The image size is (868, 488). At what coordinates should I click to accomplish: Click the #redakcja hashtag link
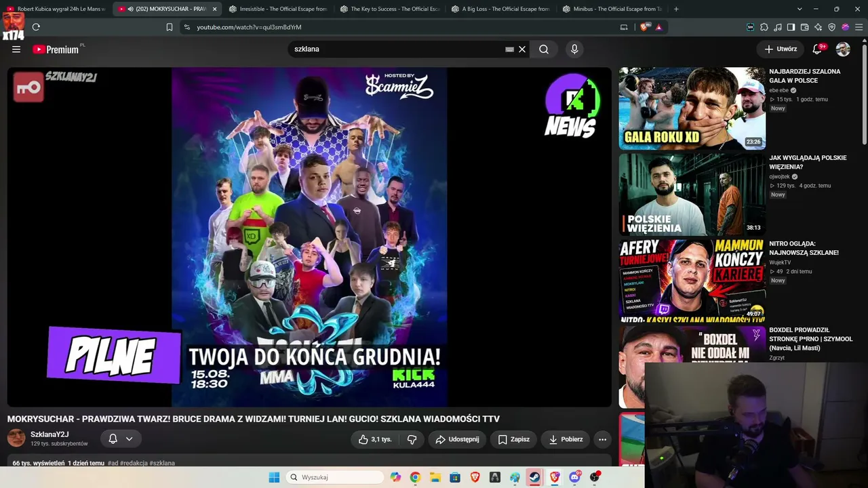pyautogui.click(x=134, y=463)
